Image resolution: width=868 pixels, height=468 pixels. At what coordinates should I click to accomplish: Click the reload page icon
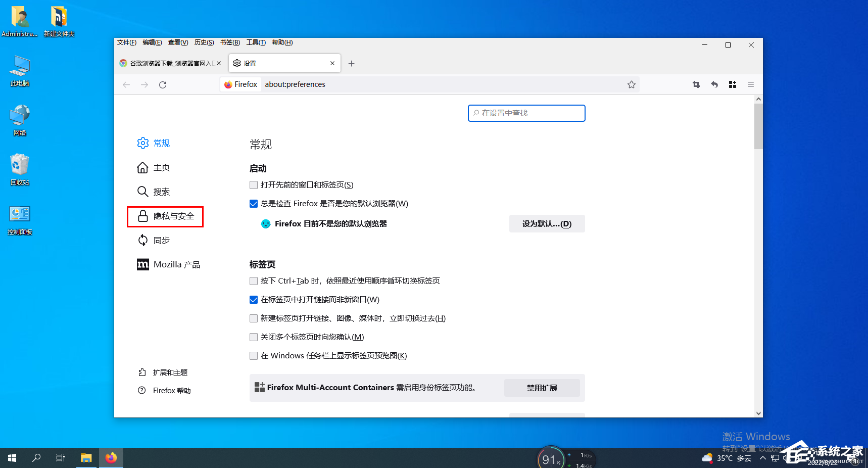pos(163,85)
